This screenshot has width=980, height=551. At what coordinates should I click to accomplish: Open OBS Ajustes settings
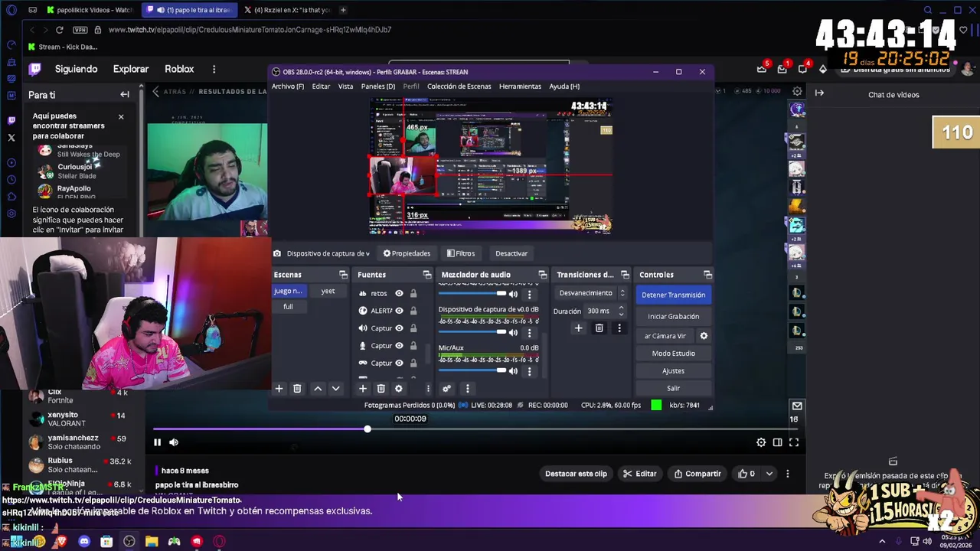click(x=673, y=371)
